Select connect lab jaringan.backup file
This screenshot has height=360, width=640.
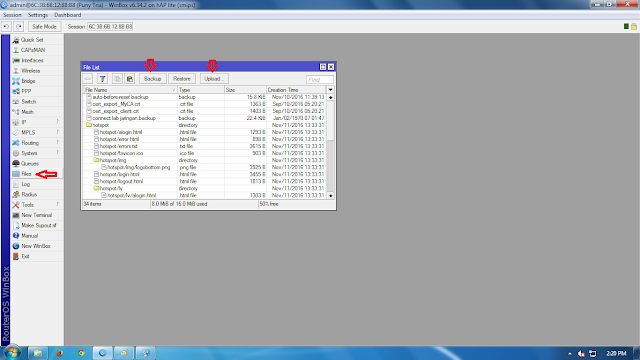(204, 118)
